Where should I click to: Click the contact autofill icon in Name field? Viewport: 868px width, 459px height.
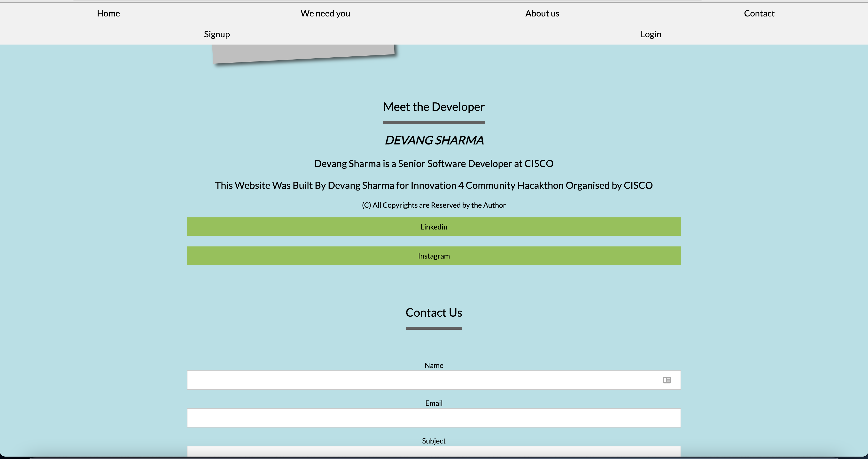click(x=666, y=380)
